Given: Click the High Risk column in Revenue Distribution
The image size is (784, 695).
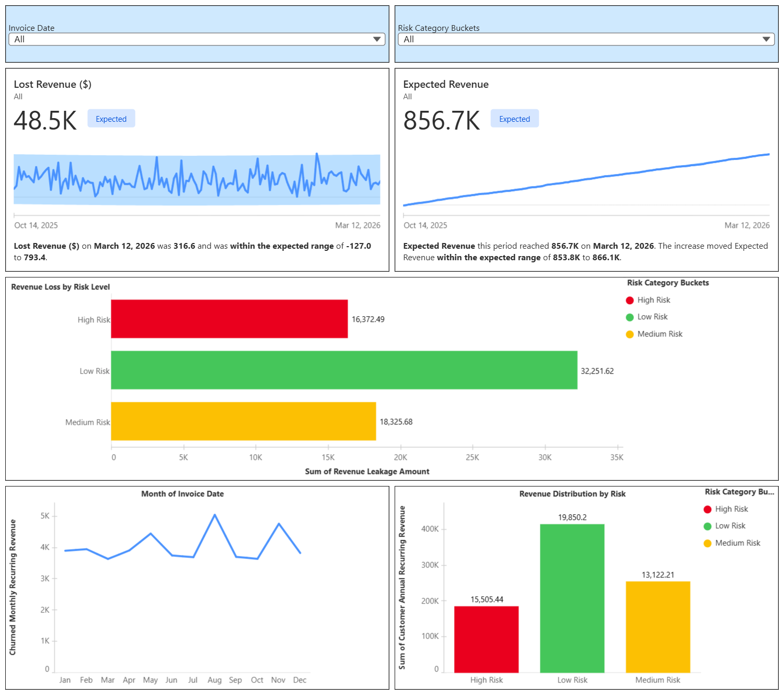Looking at the screenshot, I should point(487,639).
